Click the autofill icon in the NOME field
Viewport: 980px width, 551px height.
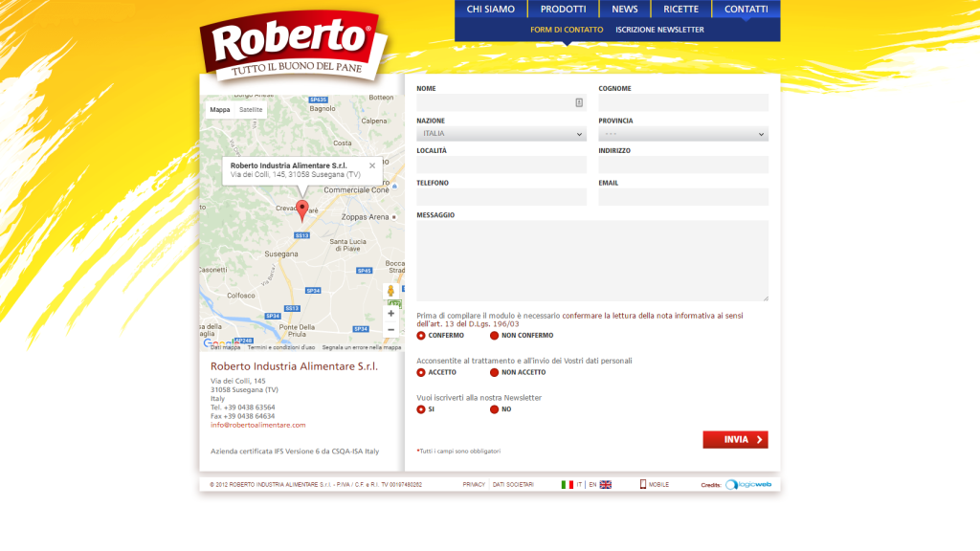pos(579,102)
